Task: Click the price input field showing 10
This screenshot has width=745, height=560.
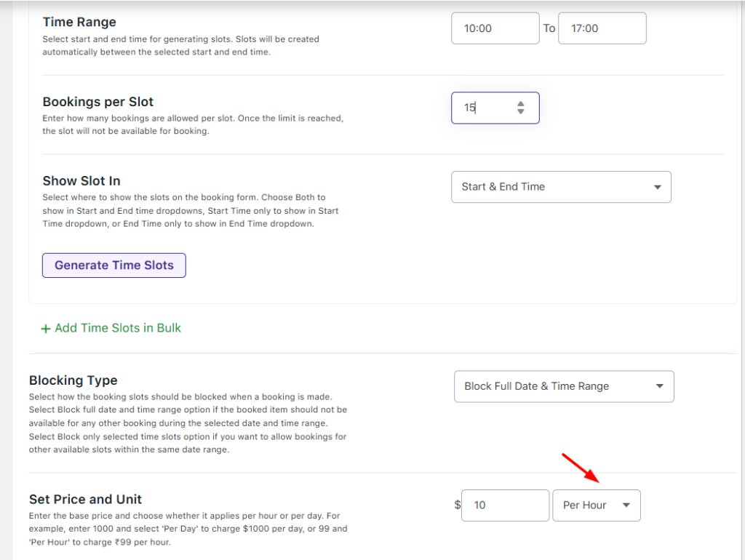Action: click(x=505, y=505)
